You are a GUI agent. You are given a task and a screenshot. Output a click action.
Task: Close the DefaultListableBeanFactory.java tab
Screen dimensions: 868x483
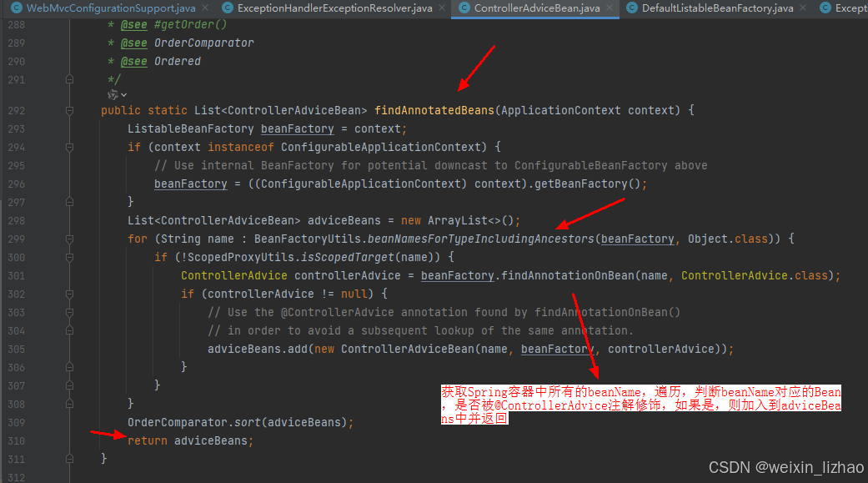point(803,8)
